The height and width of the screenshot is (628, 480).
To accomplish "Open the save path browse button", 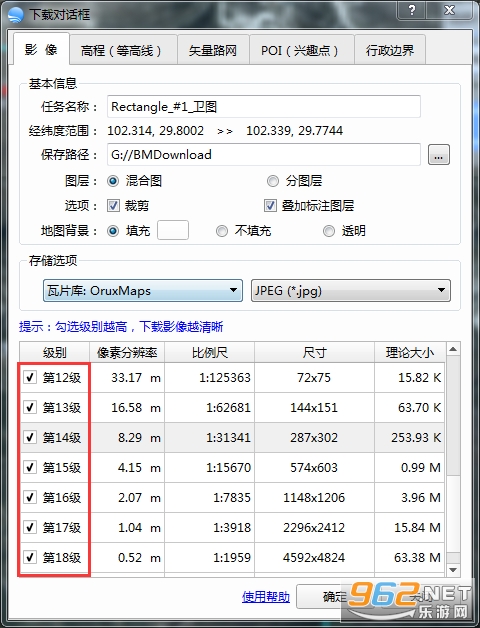I will (439, 155).
